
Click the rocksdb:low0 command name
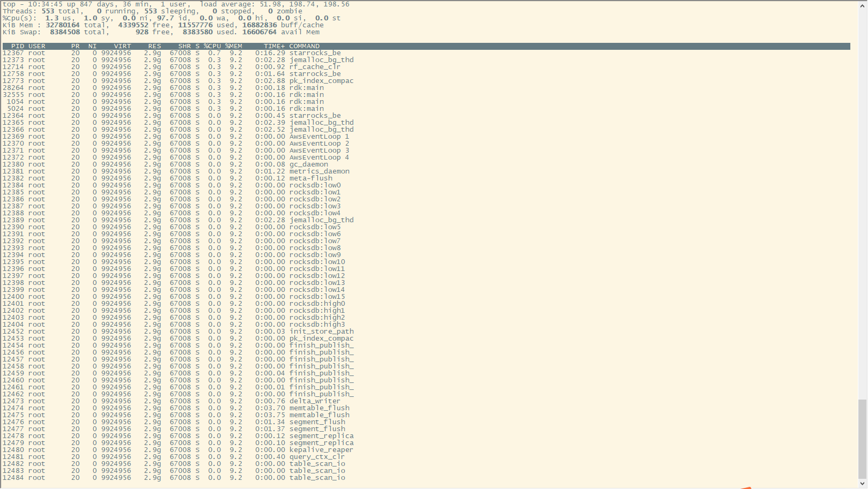[x=315, y=185]
